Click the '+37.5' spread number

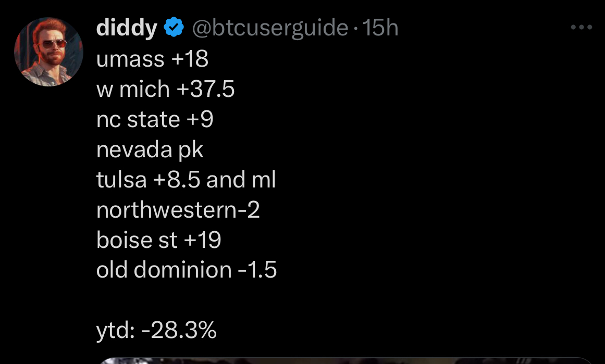(x=206, y=90)
